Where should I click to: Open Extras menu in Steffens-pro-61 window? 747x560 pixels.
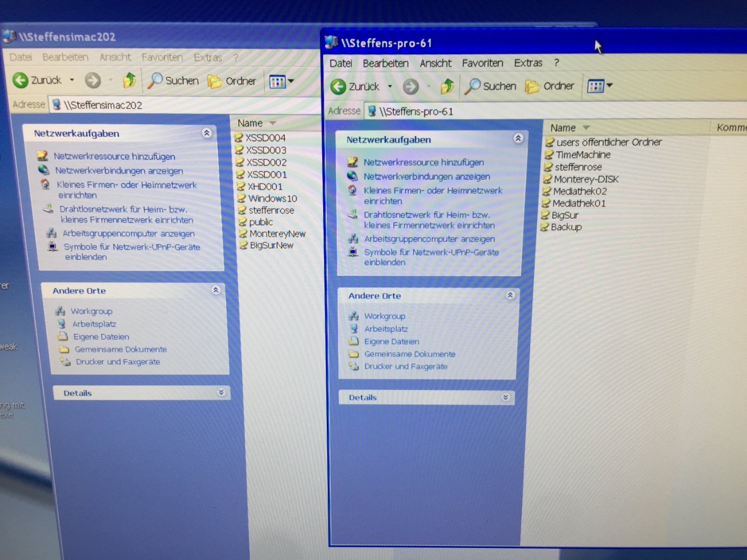click(528, 63)
